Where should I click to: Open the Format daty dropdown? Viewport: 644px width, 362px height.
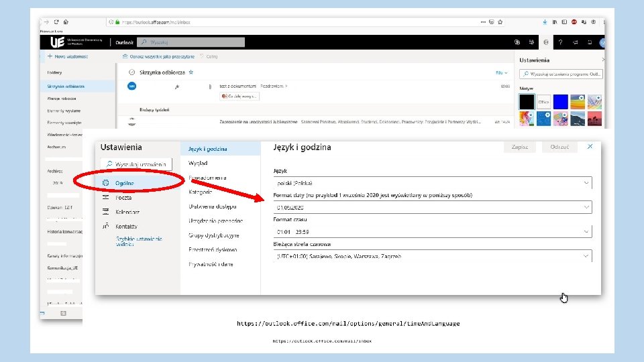point(433,207)
